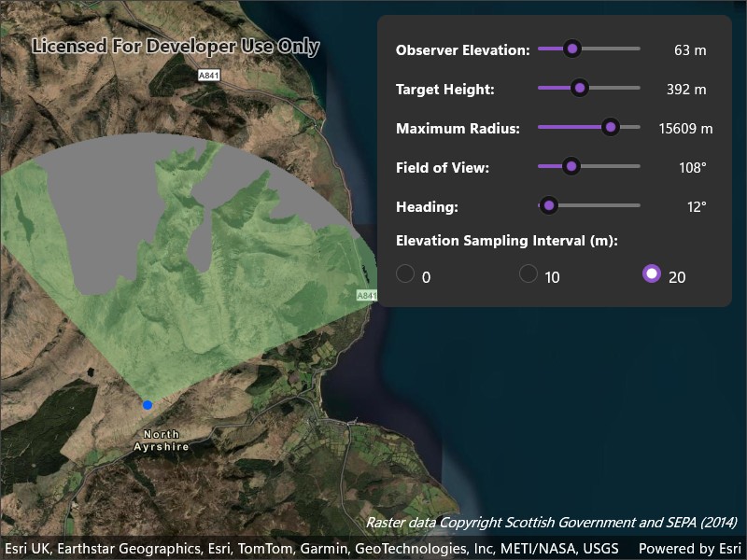
Task: Select sampling interval 20 radio button
Action: click(651, 273)
